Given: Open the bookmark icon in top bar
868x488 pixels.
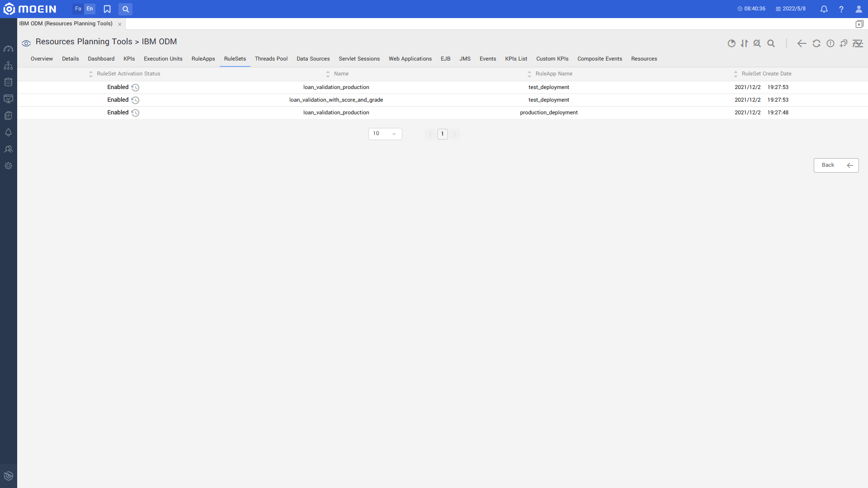Looking at the screenshot, I should click(x=107, y=9).
